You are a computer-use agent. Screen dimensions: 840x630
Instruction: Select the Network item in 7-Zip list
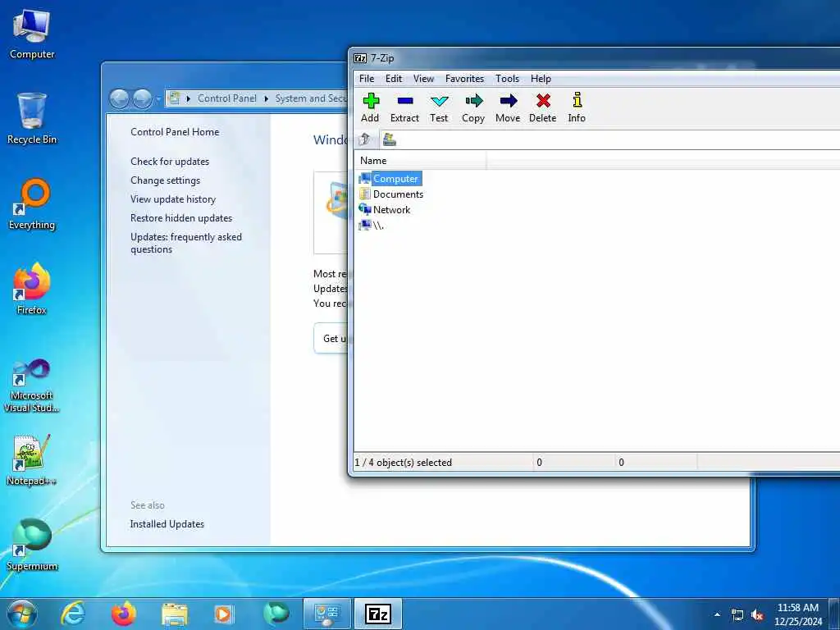(x=385, y=209)
